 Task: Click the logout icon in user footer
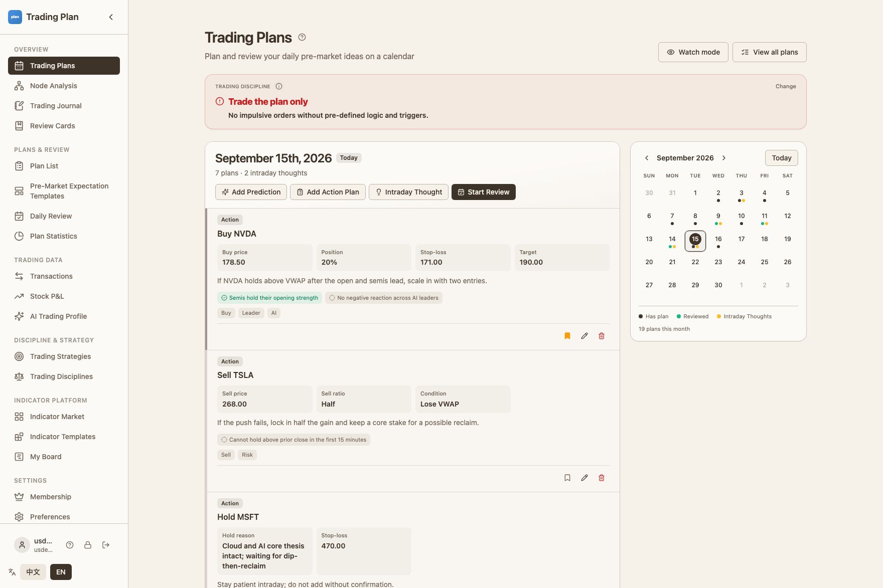(106, 545)
